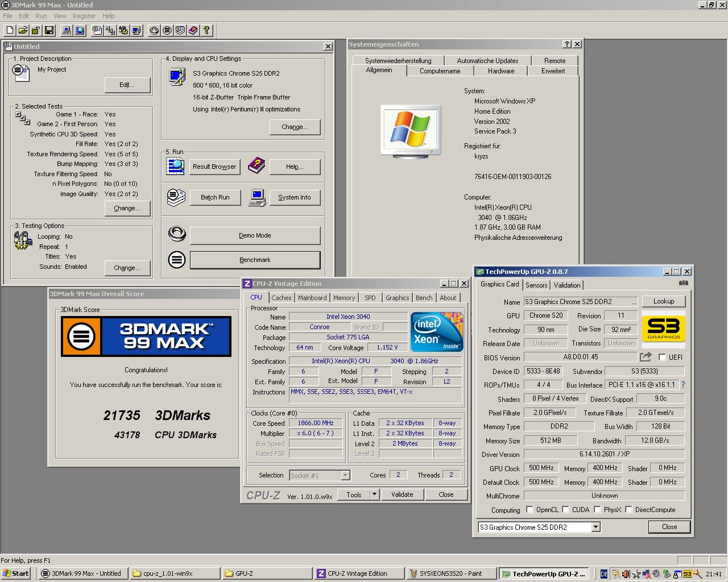
Task: Click the Demo Mode toolbar icon
Action: [154, 30]
